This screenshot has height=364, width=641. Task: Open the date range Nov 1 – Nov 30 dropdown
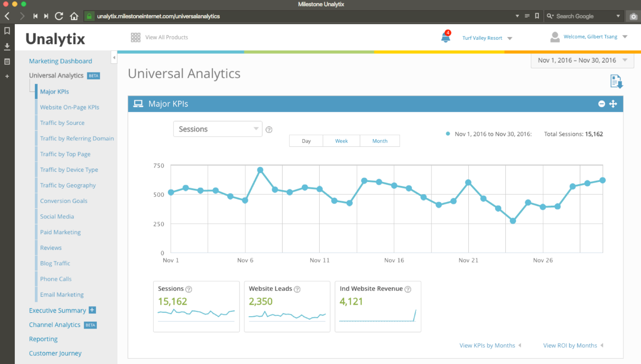point(582,60)
